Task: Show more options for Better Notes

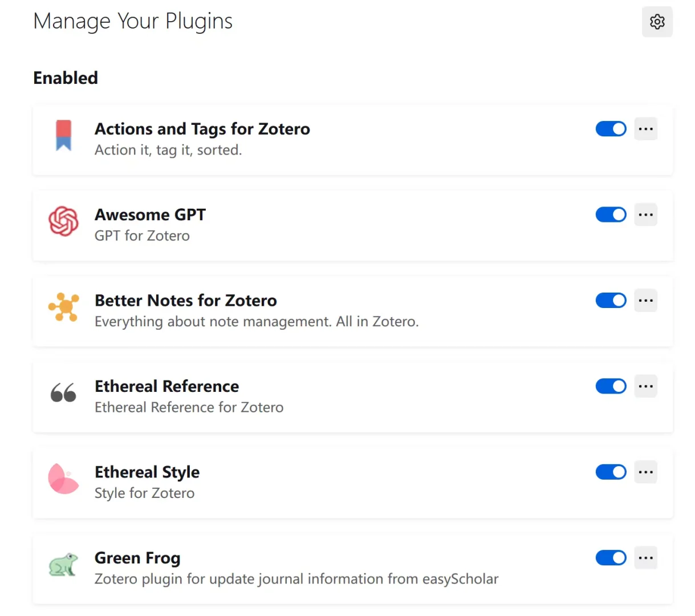Action: point(646,301)
